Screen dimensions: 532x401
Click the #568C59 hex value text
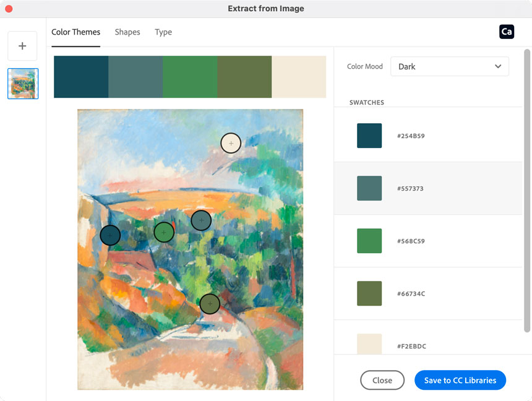(x=411, y=241)
